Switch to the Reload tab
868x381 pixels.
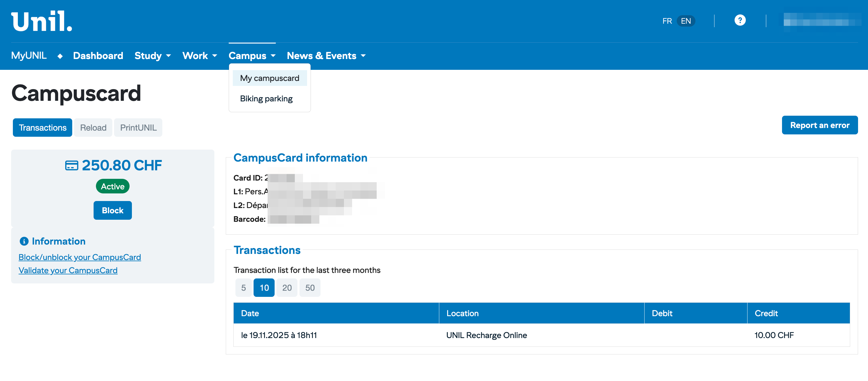click(93, 128)
